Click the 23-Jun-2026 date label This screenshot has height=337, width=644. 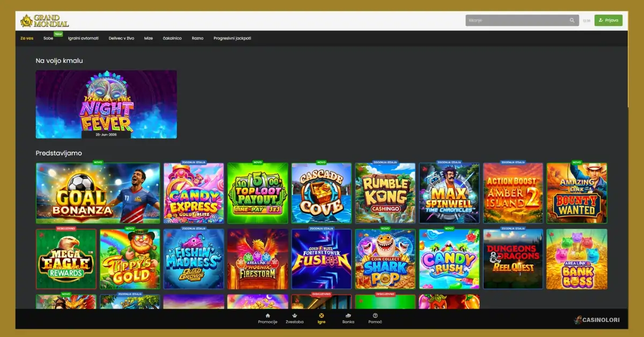tap(106, 135)
